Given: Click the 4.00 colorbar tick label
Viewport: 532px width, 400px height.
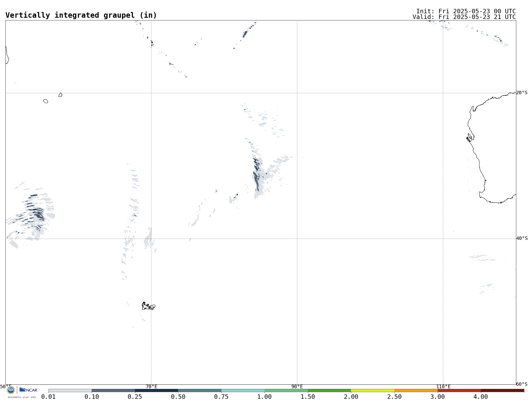Looking at the screenshot, I should click(481, 397).
